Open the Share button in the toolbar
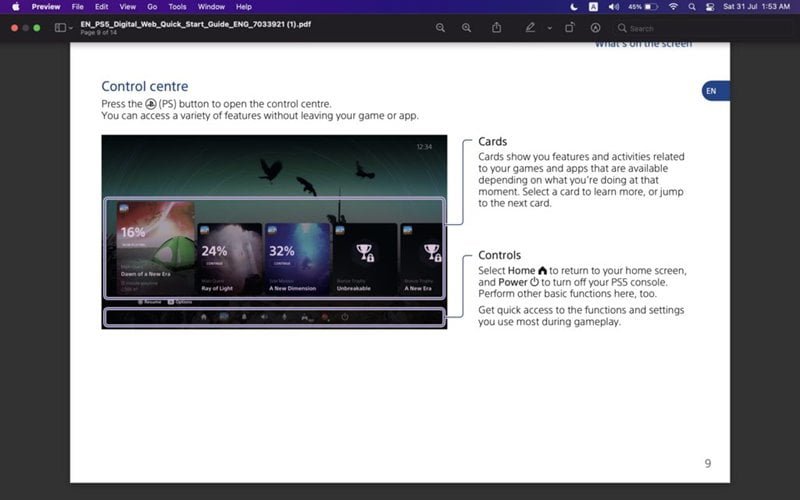The height and width of the screenshot is (500, 800). pos(496,28)
